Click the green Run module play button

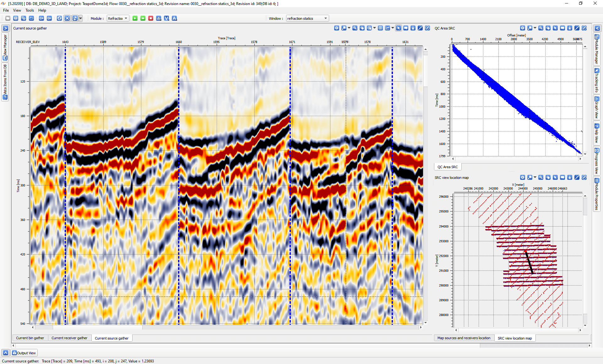tap(135, 19)
